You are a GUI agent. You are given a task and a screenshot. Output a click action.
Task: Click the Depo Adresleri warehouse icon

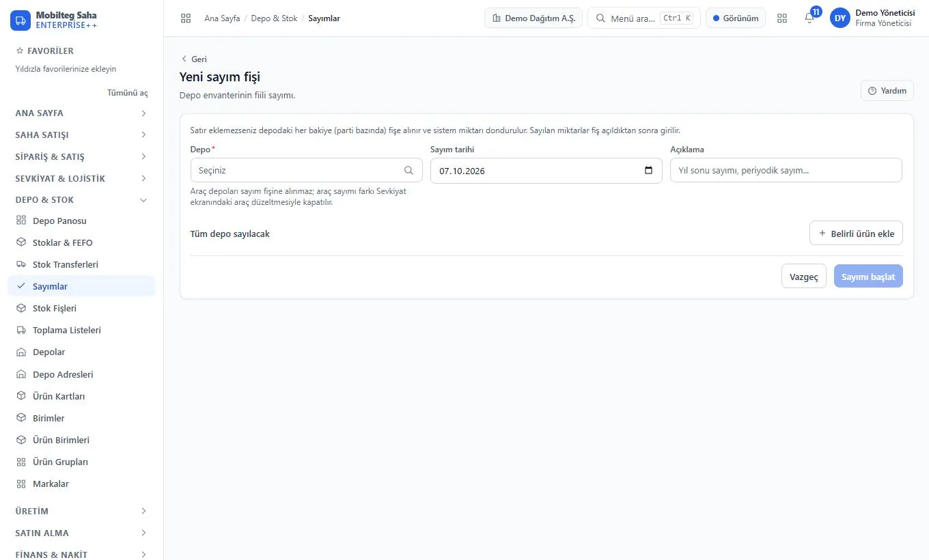point(21,374)
